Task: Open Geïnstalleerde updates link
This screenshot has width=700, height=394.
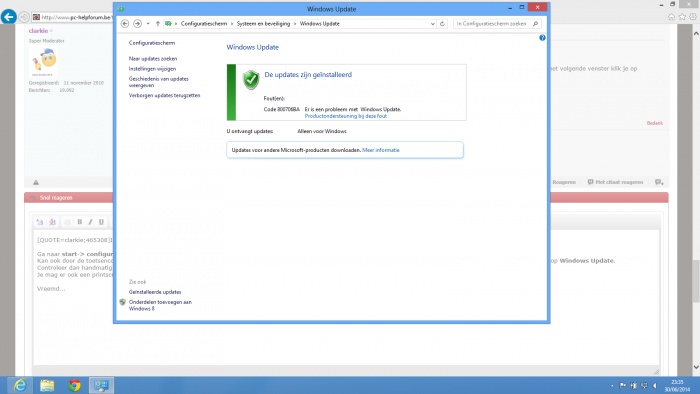Action: (155, 292)
